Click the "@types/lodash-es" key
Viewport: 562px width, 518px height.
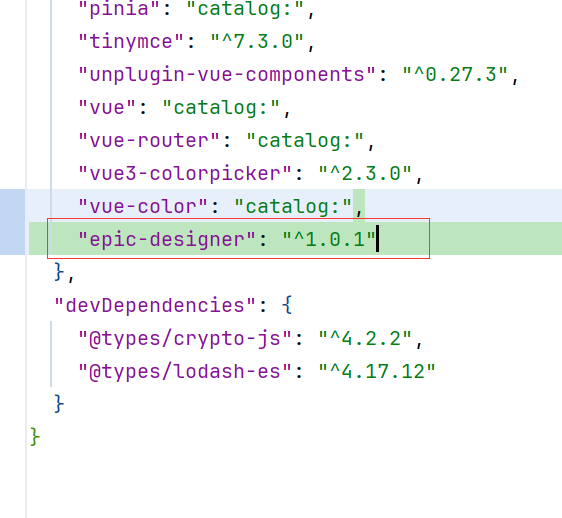tap(185, 371)
